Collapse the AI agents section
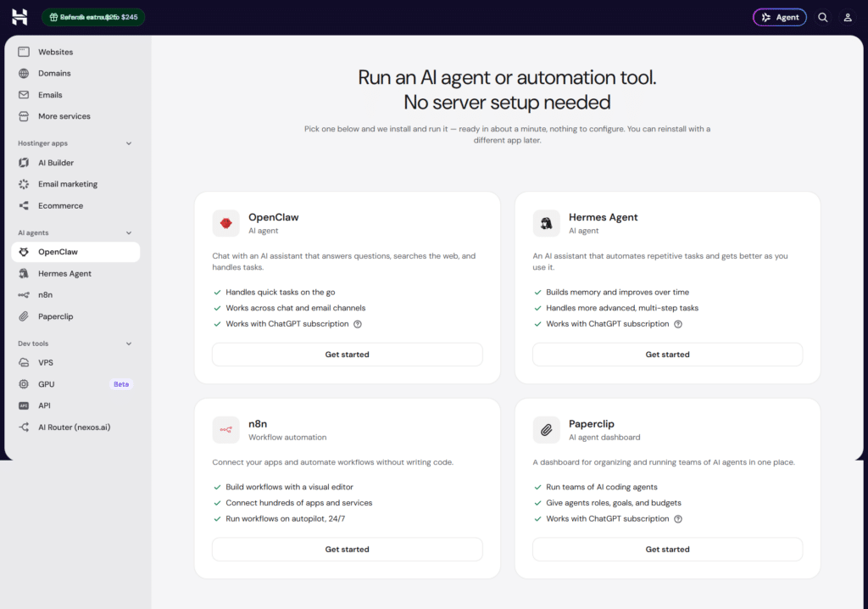This screenshot has width=868, height=609. [x=129, y=232]
